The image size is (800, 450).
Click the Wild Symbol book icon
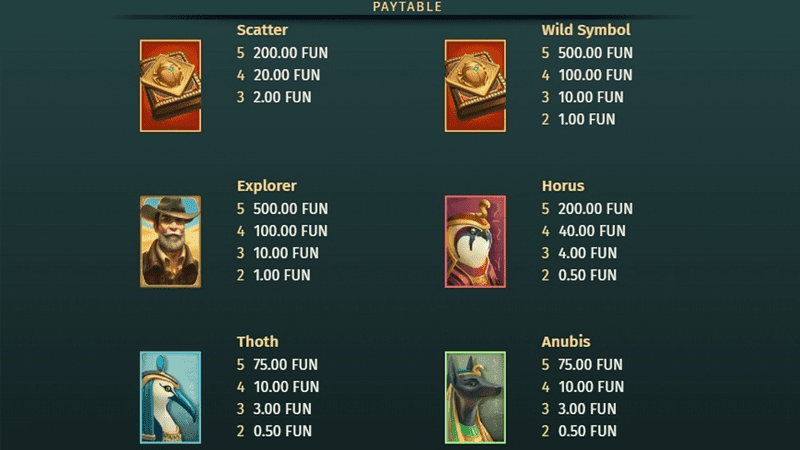click(475, 86)
